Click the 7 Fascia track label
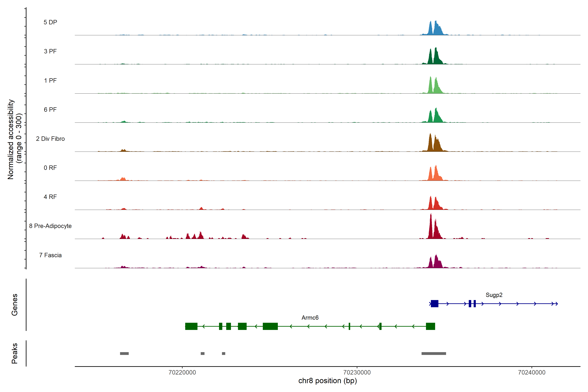Viewport: 588px width, 392px height. click(50, 255)
